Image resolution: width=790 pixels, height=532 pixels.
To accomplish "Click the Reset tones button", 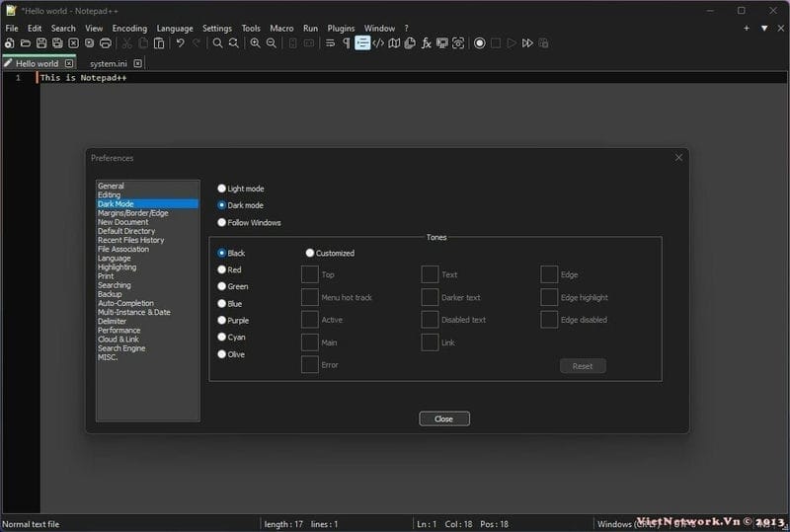I will (x=583, y=366).
